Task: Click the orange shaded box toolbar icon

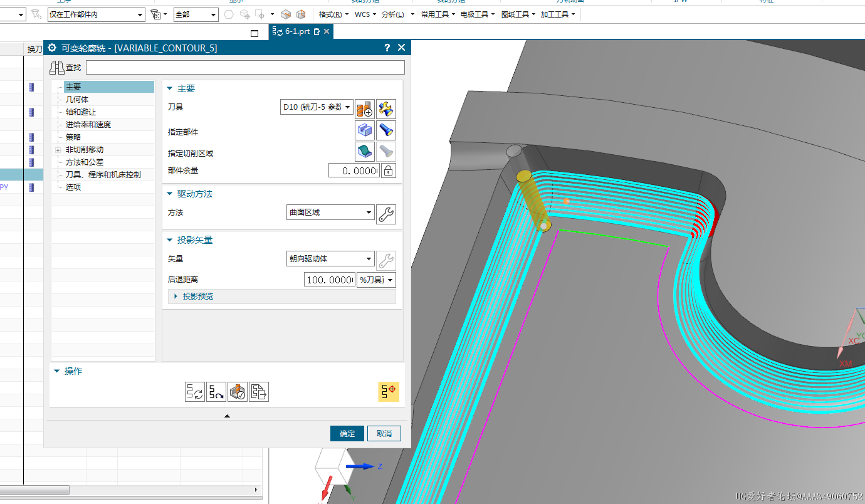Action: [x=286, y=14]
